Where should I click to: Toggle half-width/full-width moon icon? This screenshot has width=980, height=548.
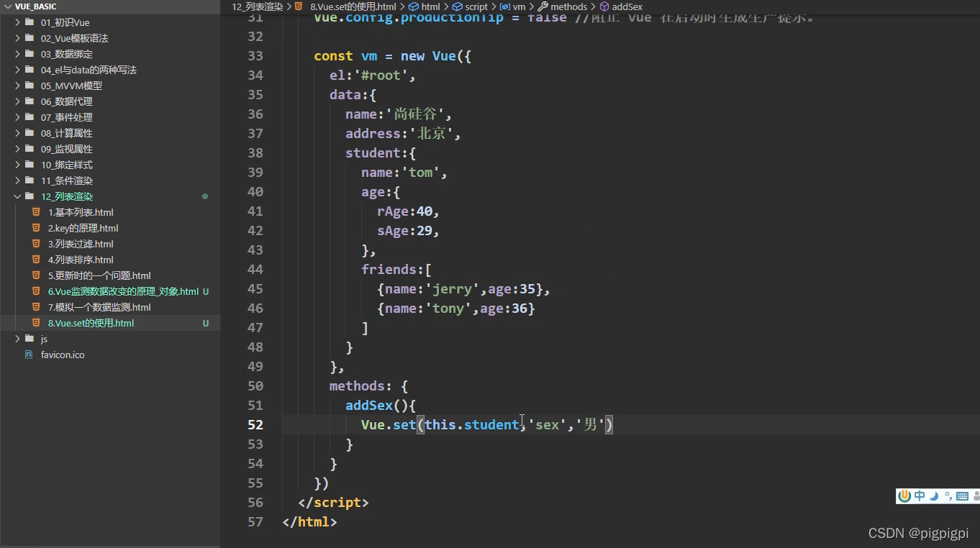coord(934,496)
